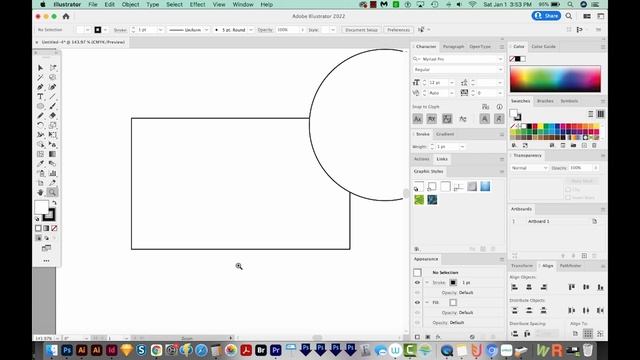Swap fill and stroke arrow icon
This screenshot has width=640, height=360.
[54, 203]
